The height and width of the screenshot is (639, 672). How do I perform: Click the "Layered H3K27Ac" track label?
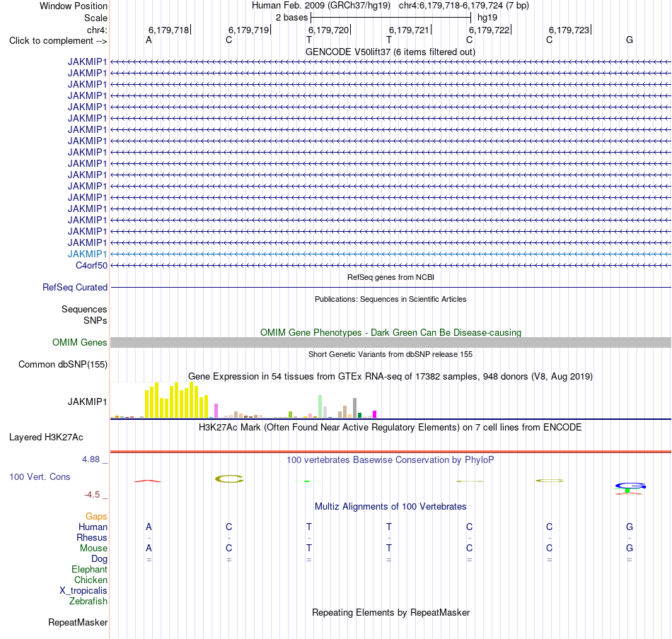[x=46, y=438]
